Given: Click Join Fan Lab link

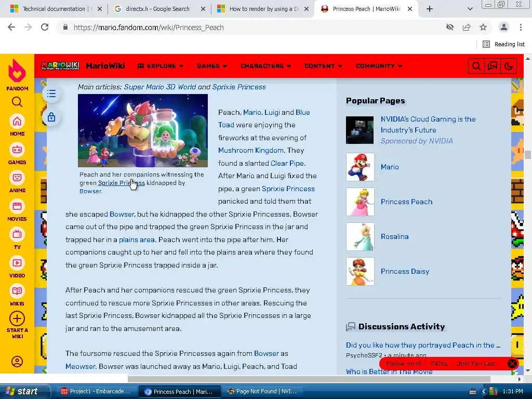Looking at the screenshot, I should pos(475,364).
